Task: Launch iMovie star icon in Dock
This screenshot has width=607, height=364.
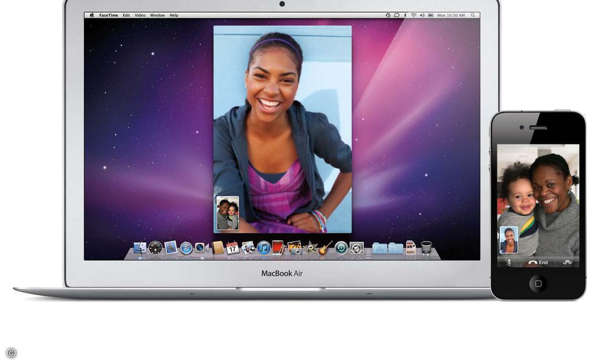Action: click(x=310, y=248)
